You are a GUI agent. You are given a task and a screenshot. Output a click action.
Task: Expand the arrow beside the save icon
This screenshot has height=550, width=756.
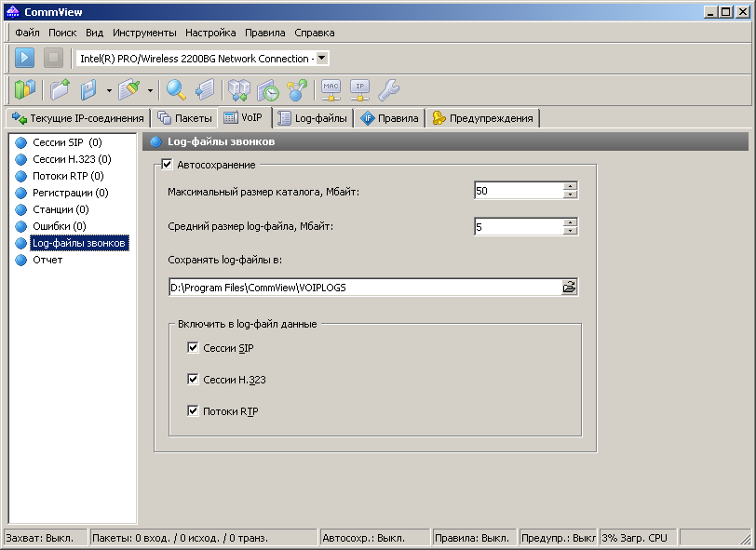pyautogui.click(x=110, y=90)
